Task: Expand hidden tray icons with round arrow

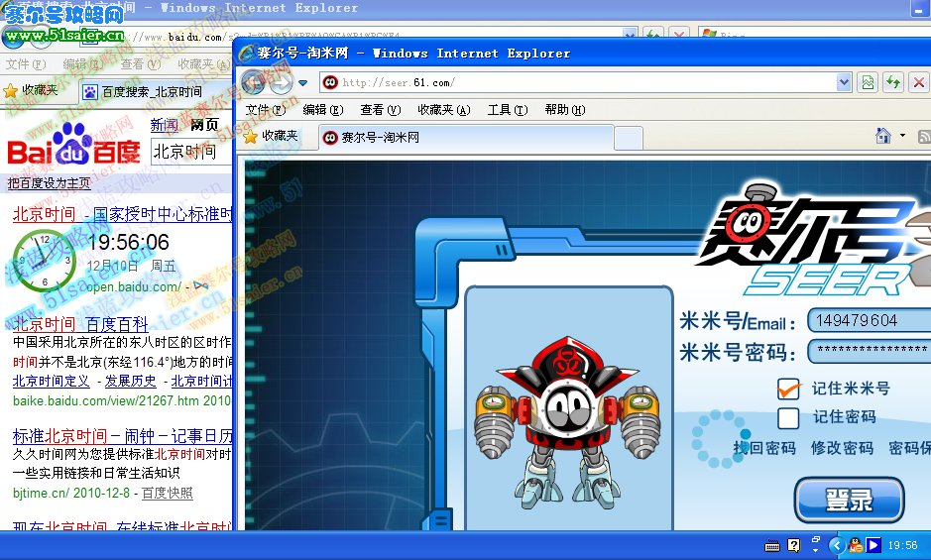Action: 837,545
